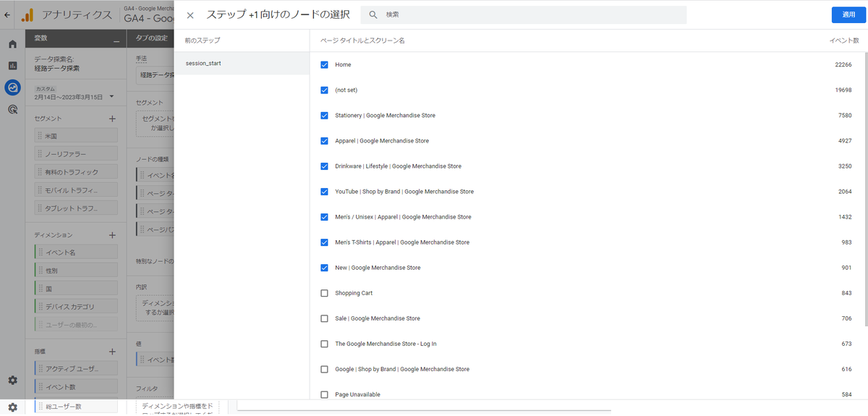
Task: Click the search magnifier icon
Action: coord(373,14)
